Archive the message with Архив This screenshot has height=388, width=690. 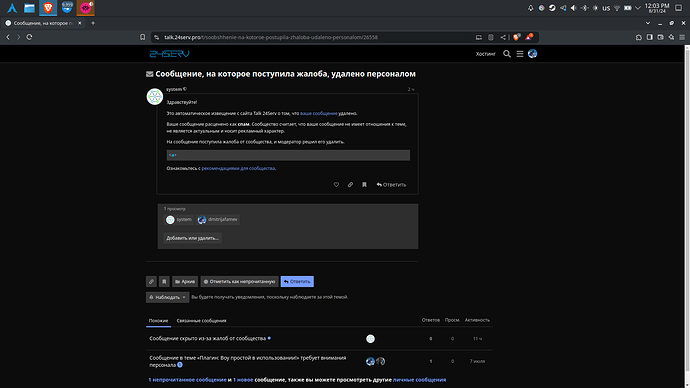pyautogui.click(x=185, y=282)
